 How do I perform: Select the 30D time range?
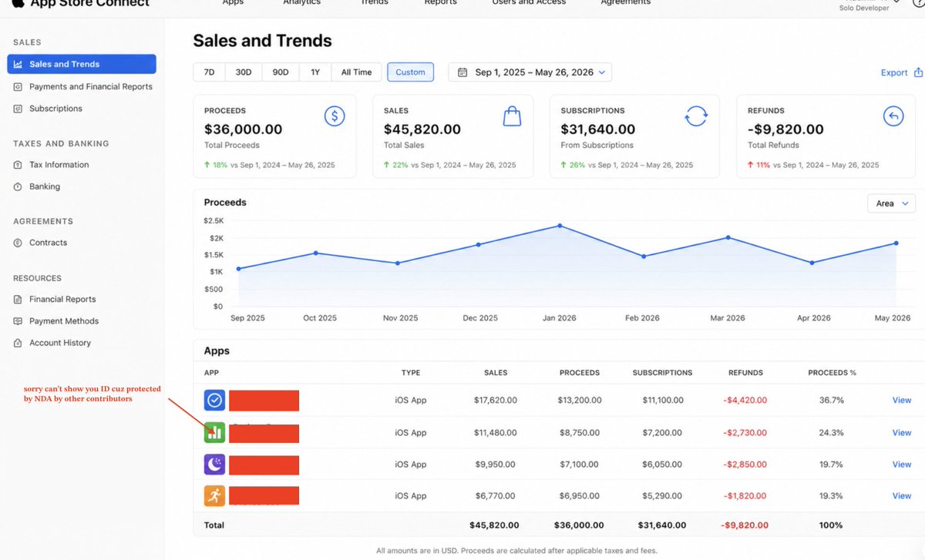244,72
